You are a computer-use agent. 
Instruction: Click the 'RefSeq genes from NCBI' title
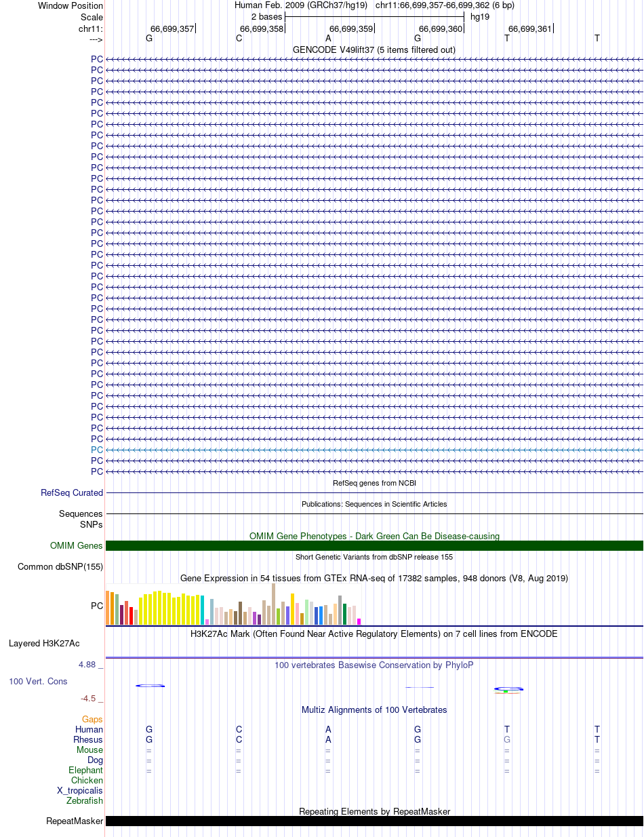point(374,483)
